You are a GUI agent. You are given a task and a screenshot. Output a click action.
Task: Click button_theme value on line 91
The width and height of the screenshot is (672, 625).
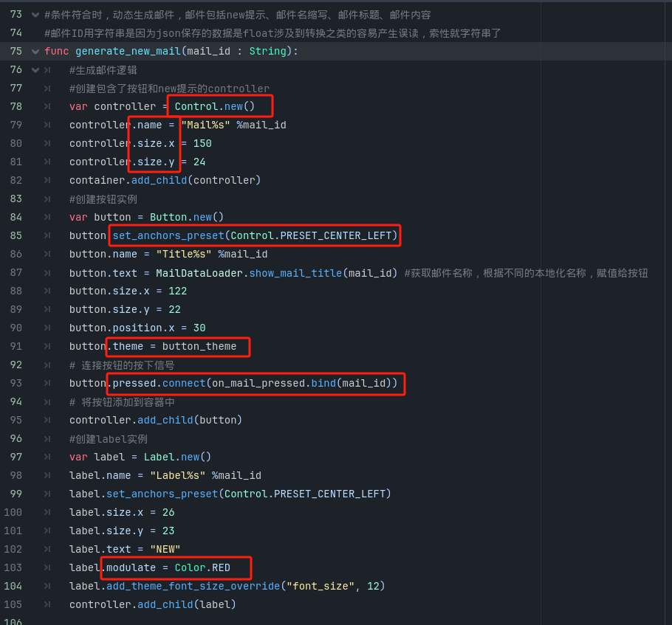pyautogui.click(x=199, y=347)
